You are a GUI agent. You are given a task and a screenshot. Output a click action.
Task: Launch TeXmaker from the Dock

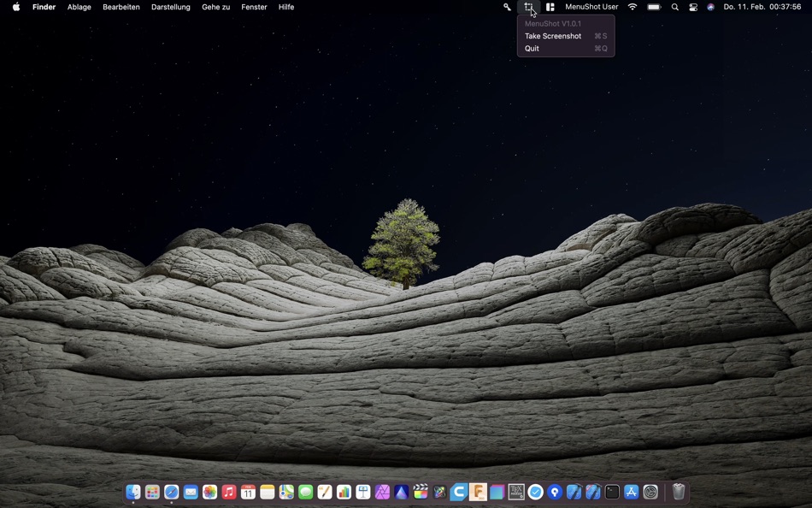tap(516, 492)
